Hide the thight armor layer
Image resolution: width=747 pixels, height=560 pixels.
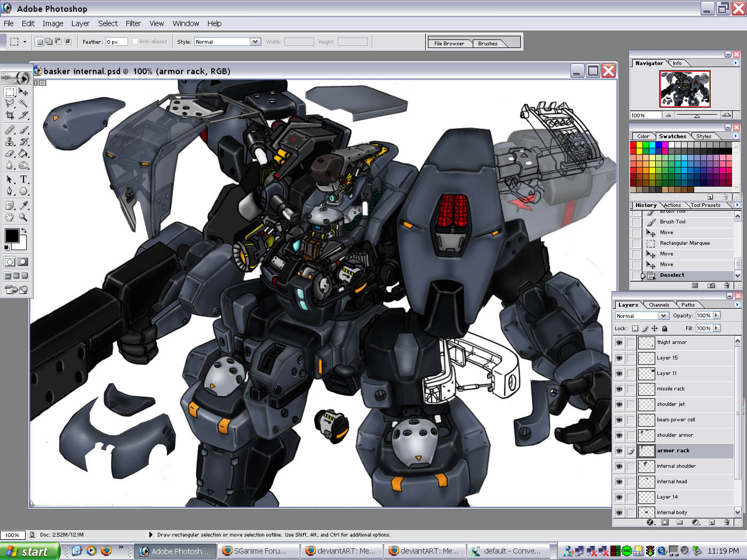[x=619, y=342]
